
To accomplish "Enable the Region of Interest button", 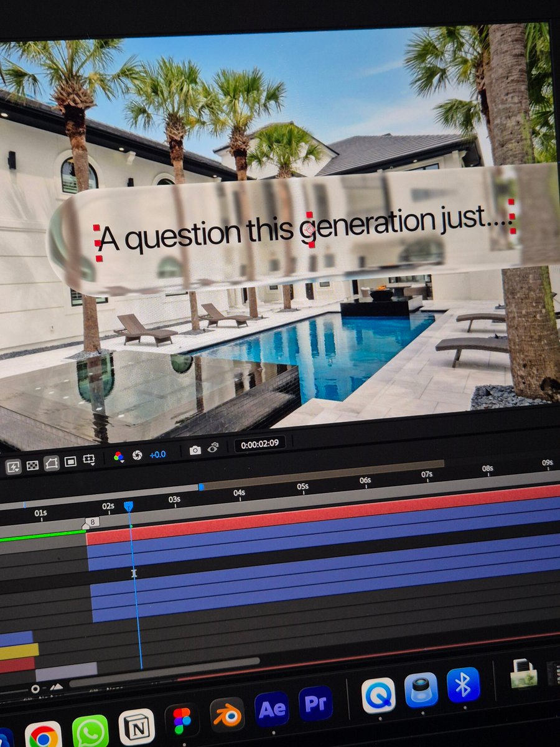I will click(x=70, y=461).
